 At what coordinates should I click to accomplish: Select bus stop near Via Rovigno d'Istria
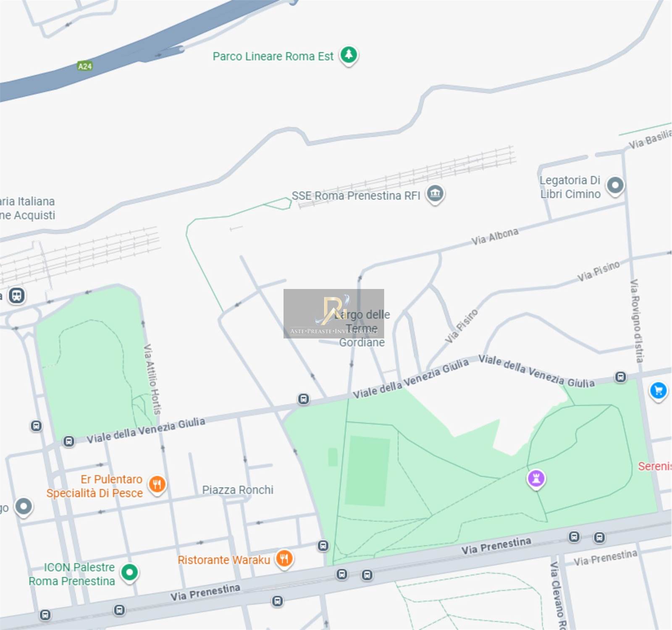(x=621, y=377)
